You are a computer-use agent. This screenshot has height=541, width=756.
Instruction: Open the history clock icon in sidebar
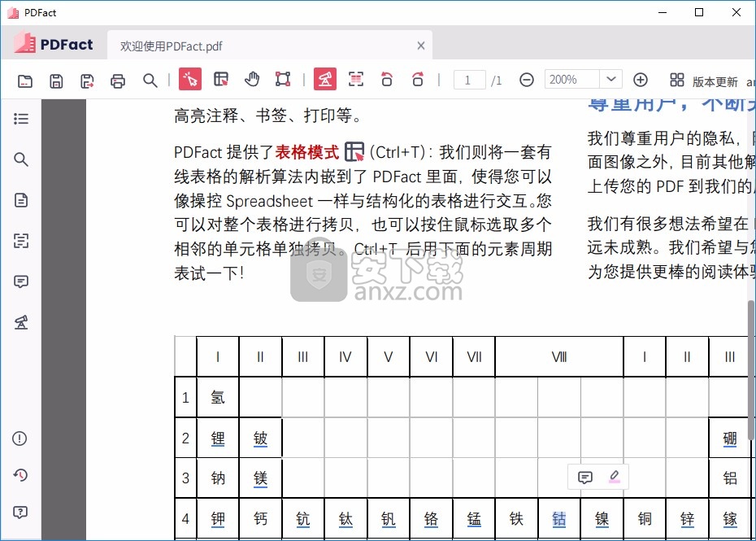click(x=20, y=475)
